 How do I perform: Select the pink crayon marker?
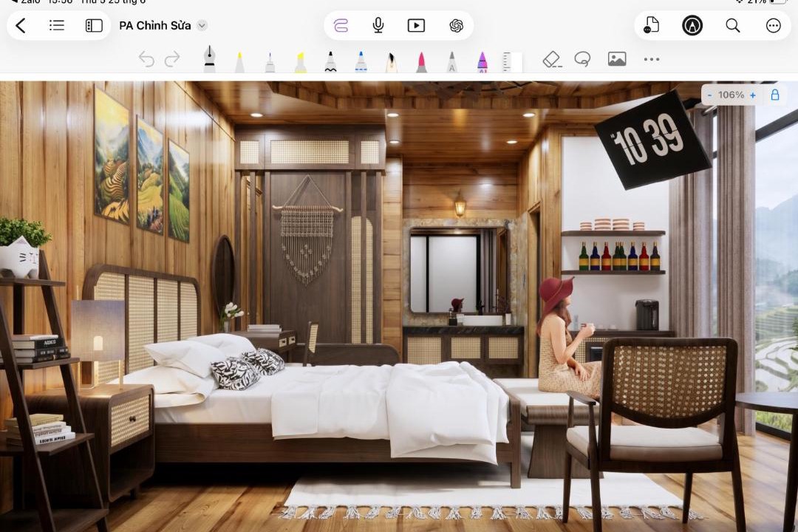pyautogui.click(x=421, y=62)
